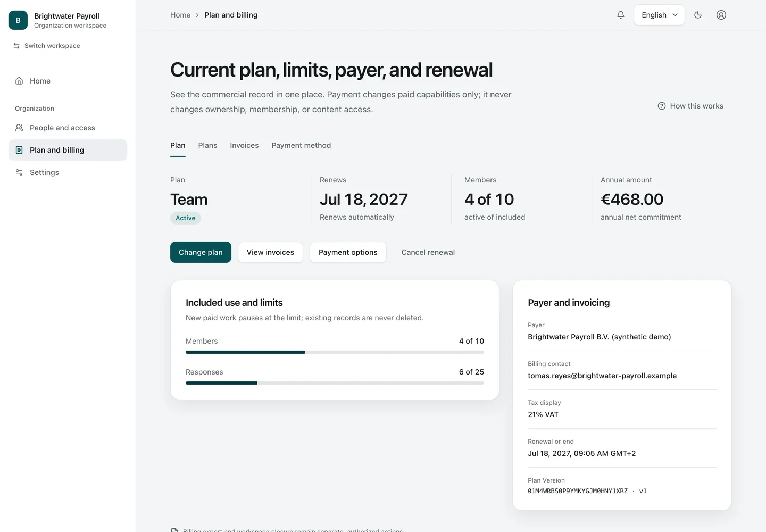Screen dimensions: 766x532
Task: Toggle dark mode with the moon icon
Action: 698,15
